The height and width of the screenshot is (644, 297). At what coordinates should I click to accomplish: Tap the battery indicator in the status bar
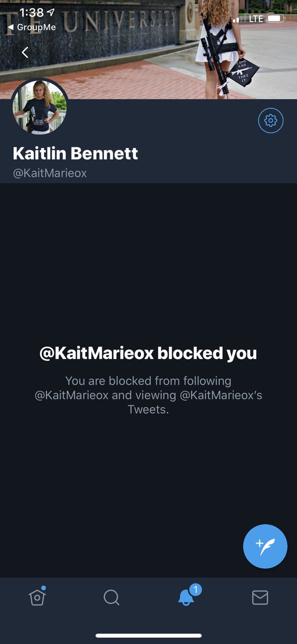pyautogui.click(x=276, y=19)
